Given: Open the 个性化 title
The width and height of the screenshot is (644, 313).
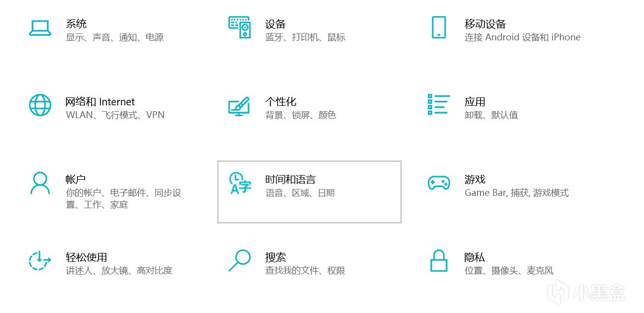Looking at the screenshot, I should click(281, 101).
